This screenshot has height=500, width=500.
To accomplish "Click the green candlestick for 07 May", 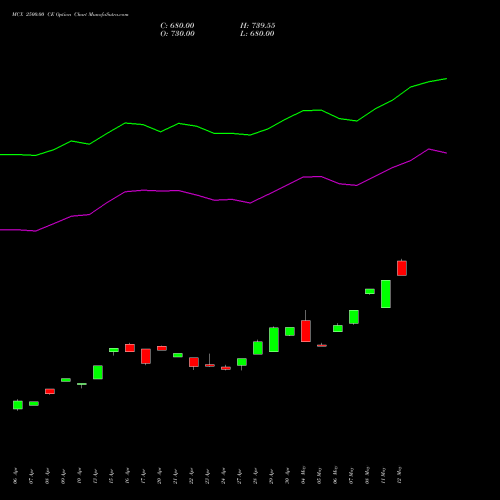I will pyautogui.click(x=354, y=317).
